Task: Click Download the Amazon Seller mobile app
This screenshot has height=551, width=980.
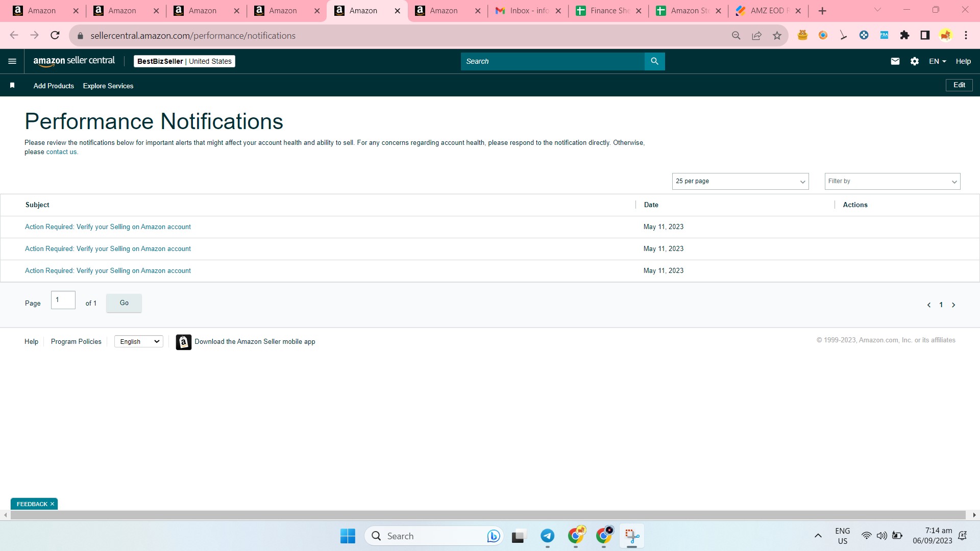Action: pyautogui.click(x=255, y=342)
